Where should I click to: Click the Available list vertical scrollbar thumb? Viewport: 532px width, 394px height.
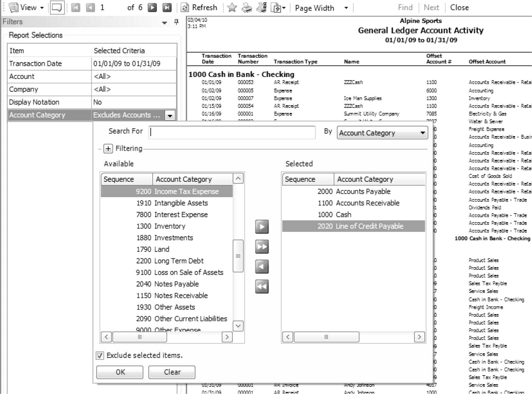tap(238, 256)
